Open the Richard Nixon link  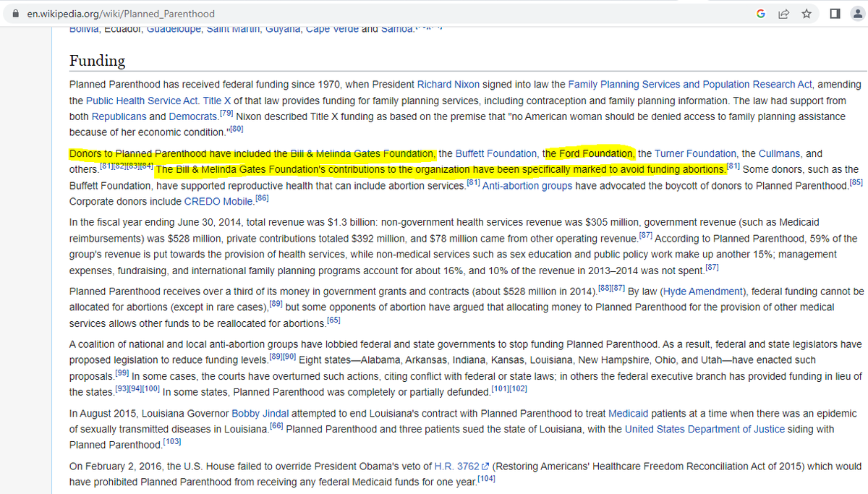coord(448,85)
